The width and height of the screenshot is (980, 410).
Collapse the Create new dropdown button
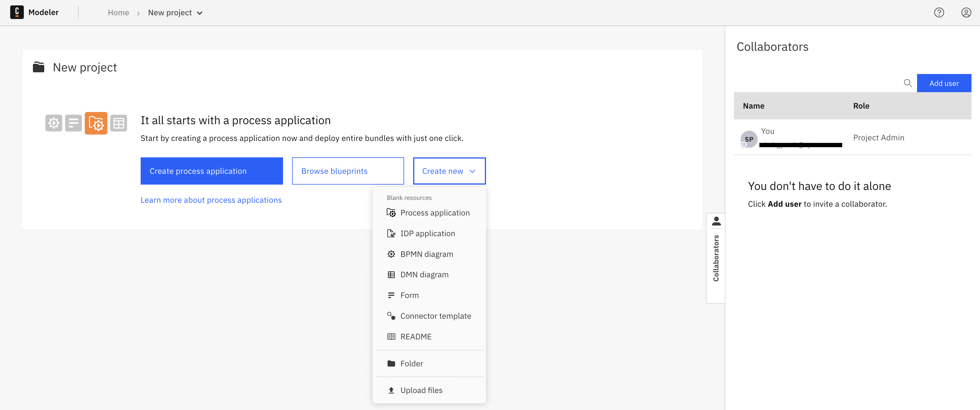[449, 171]
